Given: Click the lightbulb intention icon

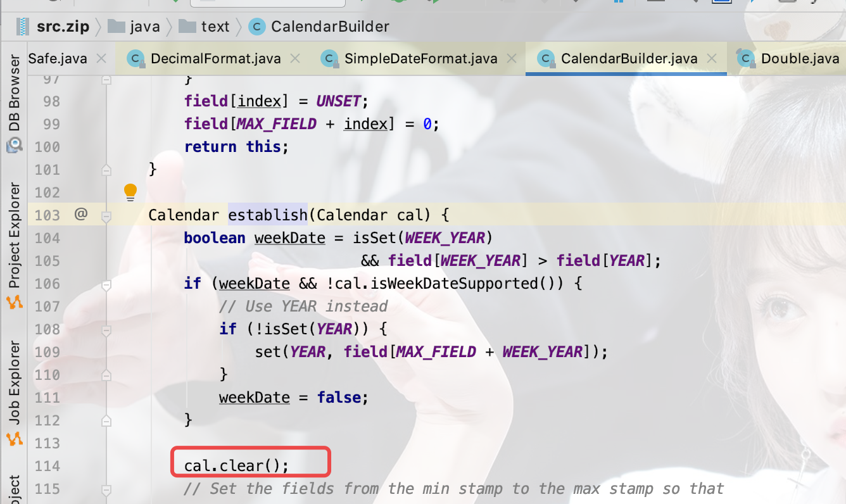Looking at the screenshot, I should pos(130,192).
